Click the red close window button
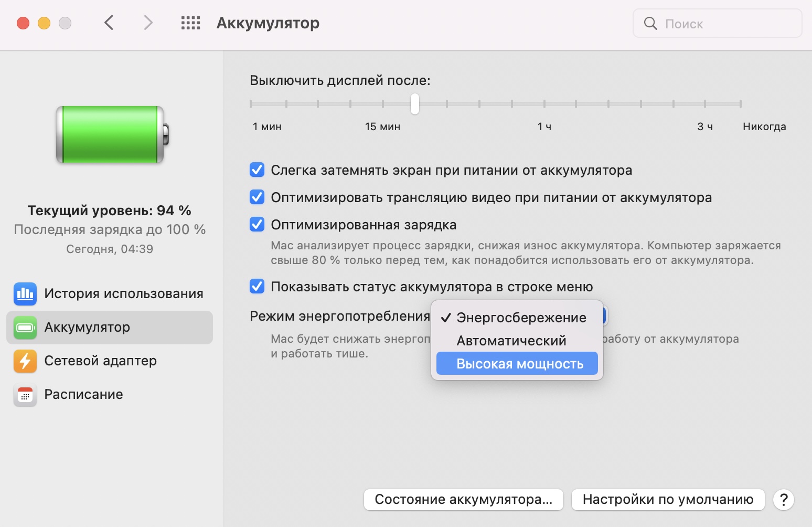Viewport: 812px width, 527px height. pyautogui.click(x=23, y=23)
